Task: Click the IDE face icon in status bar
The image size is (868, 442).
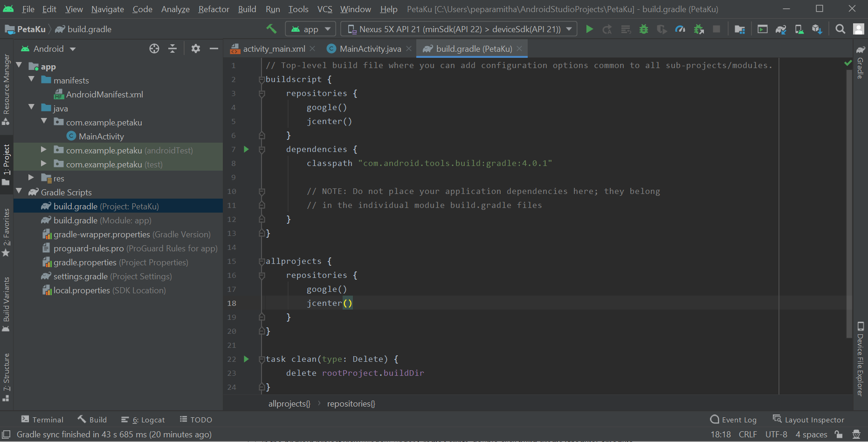Action: point(856,434)
